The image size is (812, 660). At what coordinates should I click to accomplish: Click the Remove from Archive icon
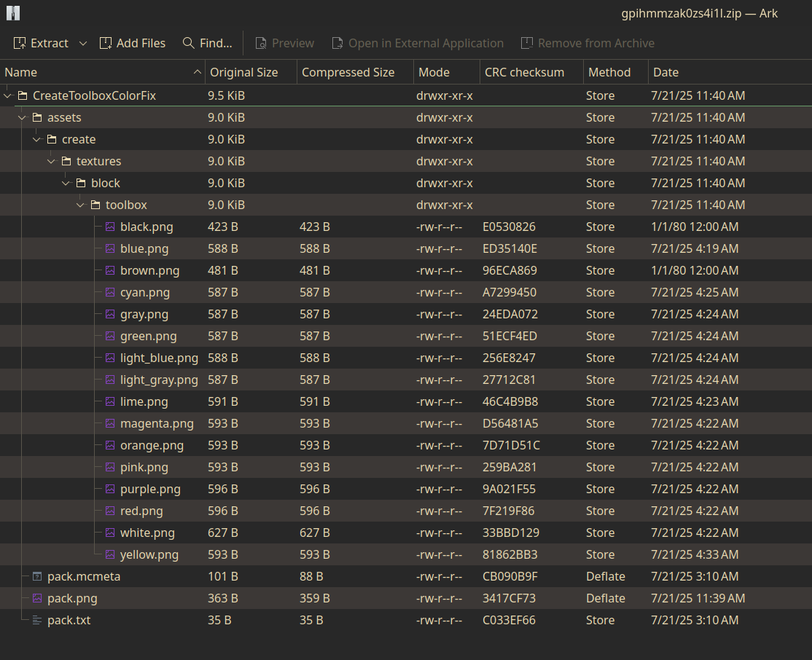click(x=527, y=43)
